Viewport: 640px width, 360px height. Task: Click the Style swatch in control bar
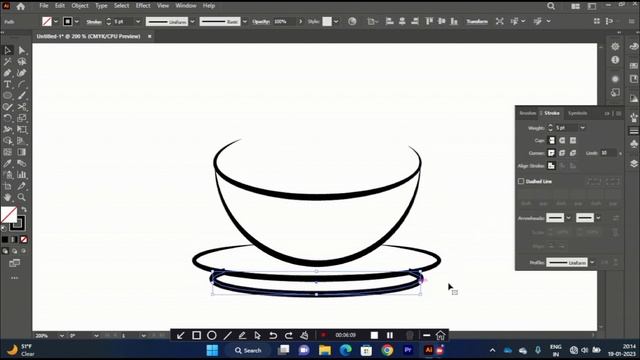tap(327, 21)
